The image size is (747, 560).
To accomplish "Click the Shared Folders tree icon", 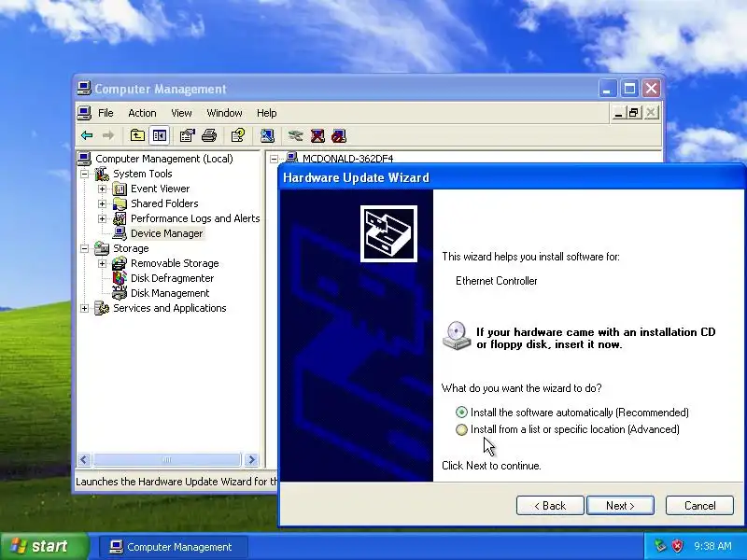I will [x=120, y=203].
